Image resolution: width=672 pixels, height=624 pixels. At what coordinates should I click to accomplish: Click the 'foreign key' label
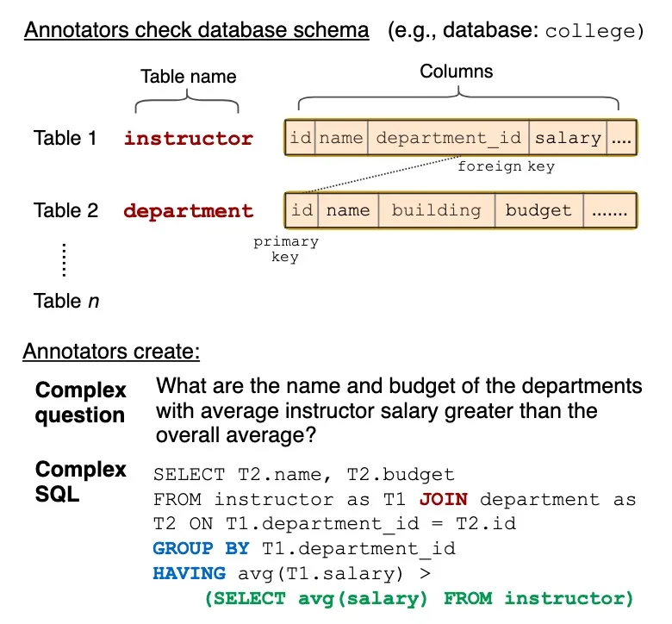tap(506, 166)
